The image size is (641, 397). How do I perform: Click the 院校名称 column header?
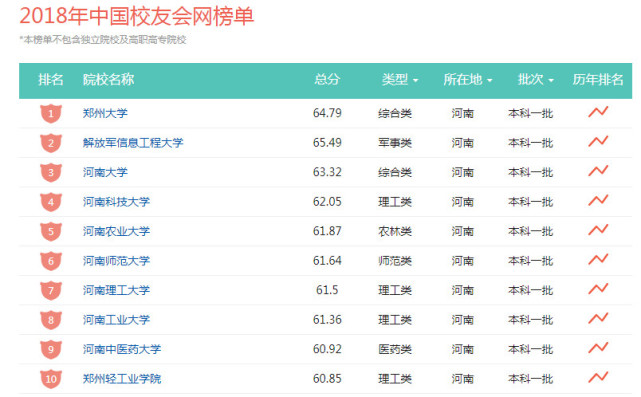click(108, 79)
